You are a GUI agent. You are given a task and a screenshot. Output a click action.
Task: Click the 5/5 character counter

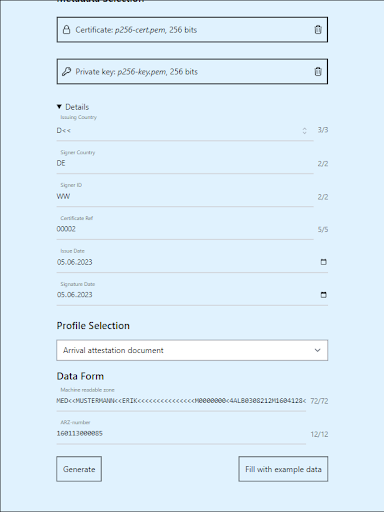323,229
